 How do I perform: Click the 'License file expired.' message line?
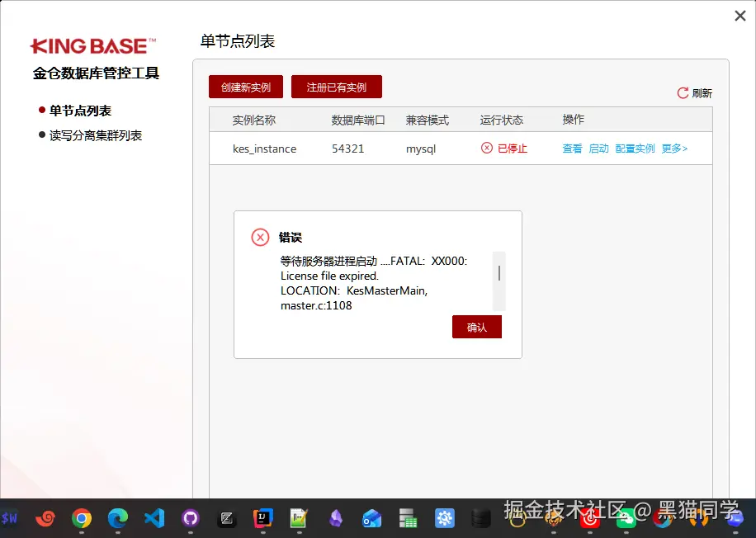(x=330, y=276)
